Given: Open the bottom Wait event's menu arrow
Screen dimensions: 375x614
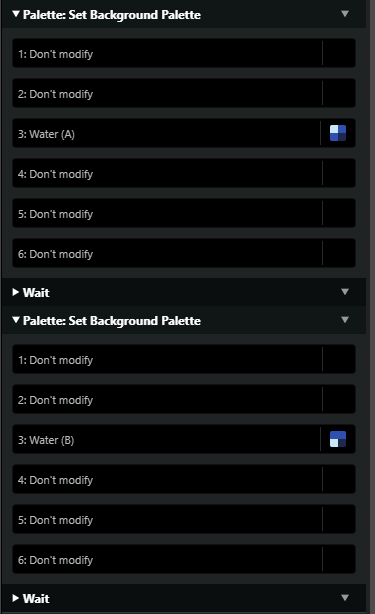Looking at the screenshot, I should (x=344, y=598).
